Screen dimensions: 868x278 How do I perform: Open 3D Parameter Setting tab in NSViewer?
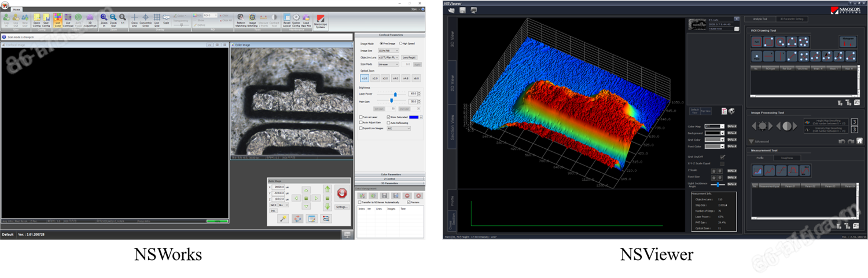(x=792, y=19)
